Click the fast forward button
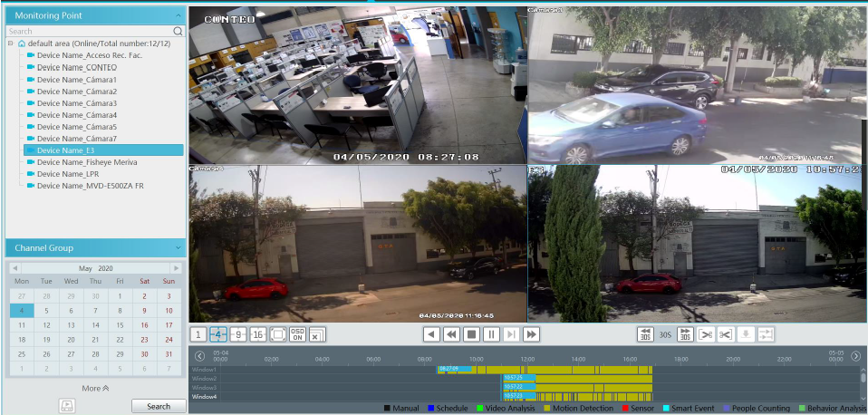 click(532, 334)
